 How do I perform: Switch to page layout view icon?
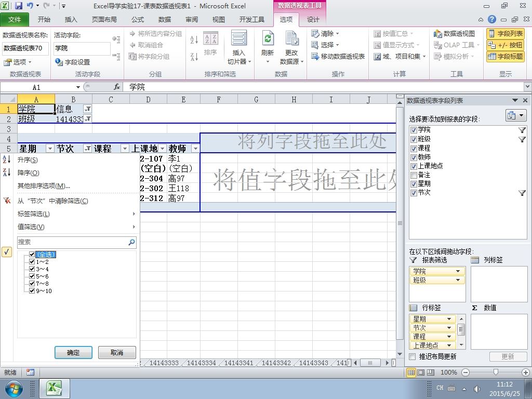(x=421, y=372)
